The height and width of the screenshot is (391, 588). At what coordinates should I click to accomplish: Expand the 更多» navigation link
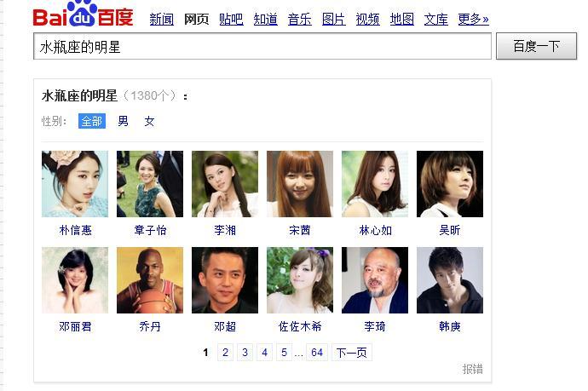click(473, 19)
